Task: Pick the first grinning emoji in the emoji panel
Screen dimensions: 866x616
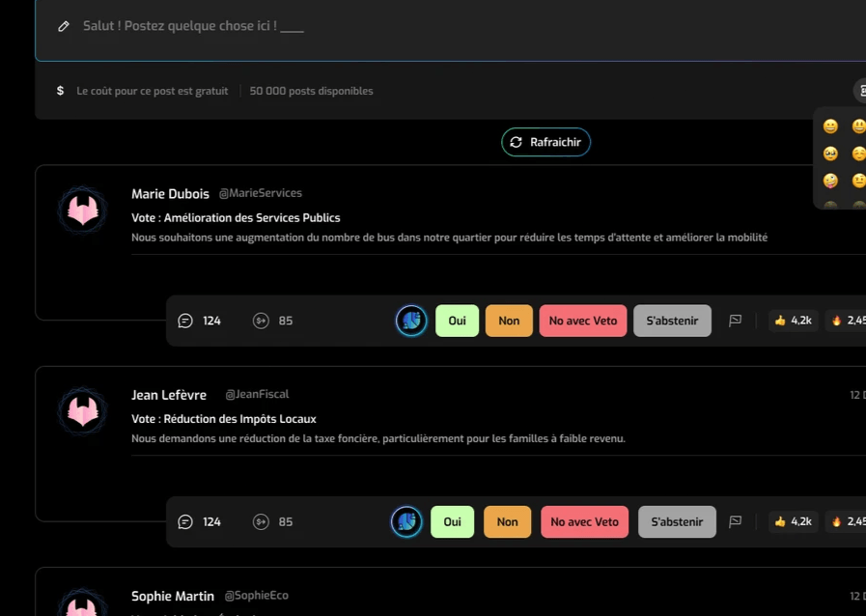Action: coord(830,126)
